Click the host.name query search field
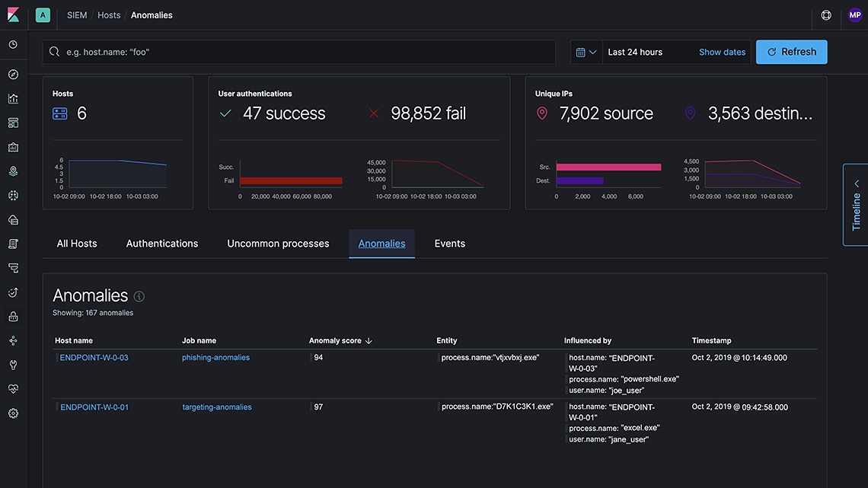The width and height of the screenshot is (868, 488). click(305, 52)
